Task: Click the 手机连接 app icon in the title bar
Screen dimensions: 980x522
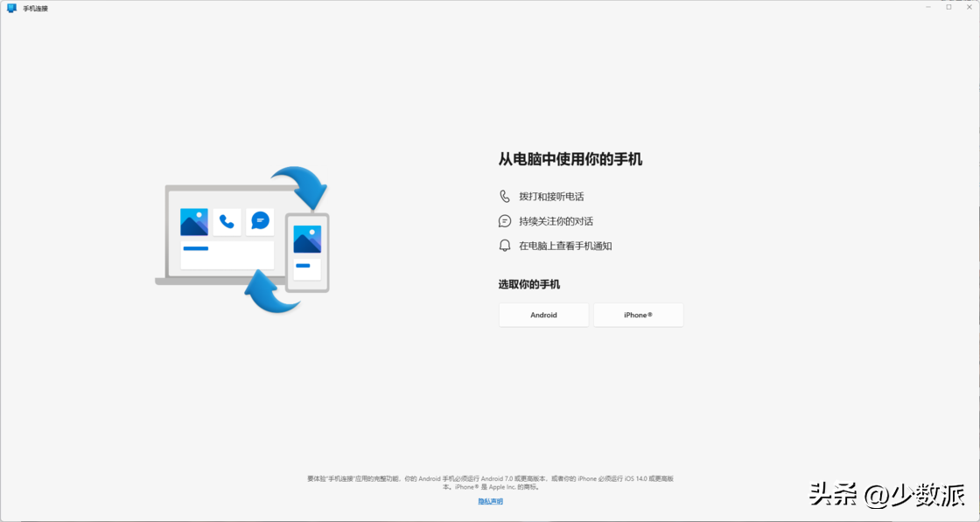Action: (x=10, y=7)
